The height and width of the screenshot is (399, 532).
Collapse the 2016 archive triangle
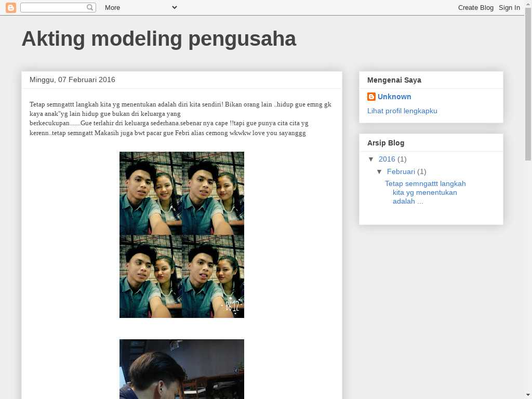click(371, 159)
